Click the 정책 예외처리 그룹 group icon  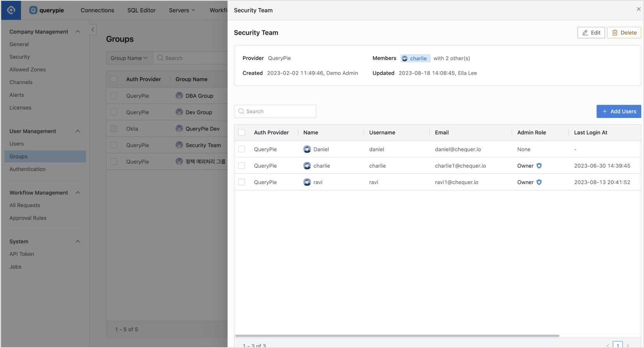tap(179, 162)
